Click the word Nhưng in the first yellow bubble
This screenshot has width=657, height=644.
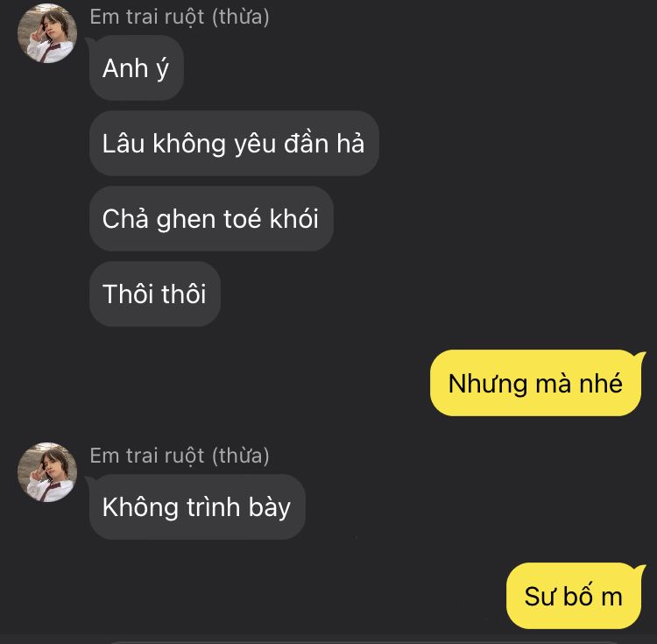(488, 385)
